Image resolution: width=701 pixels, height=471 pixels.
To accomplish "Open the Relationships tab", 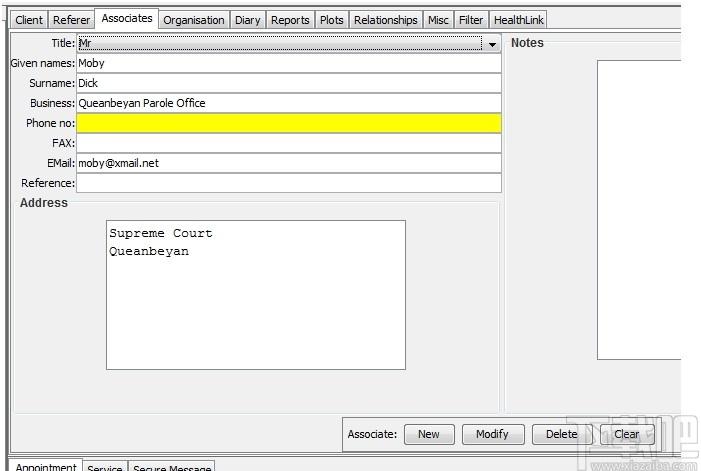I will 386,20.
